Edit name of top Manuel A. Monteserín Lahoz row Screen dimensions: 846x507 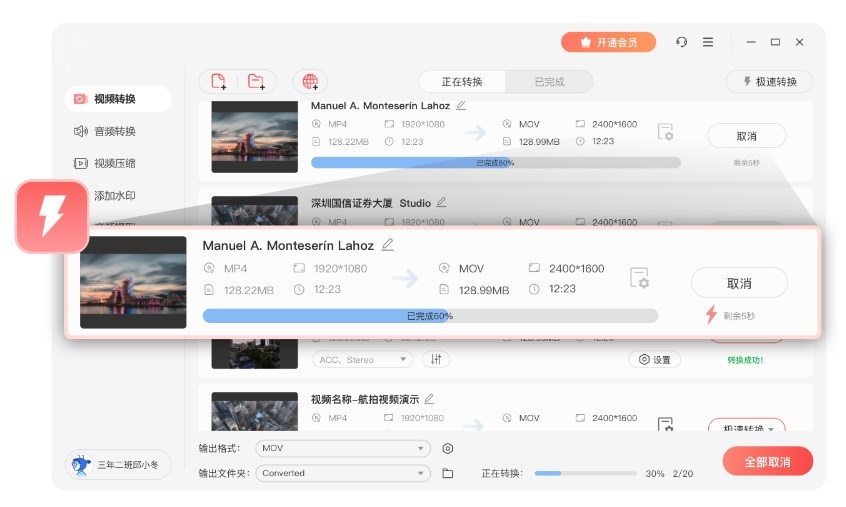(461, 106)
